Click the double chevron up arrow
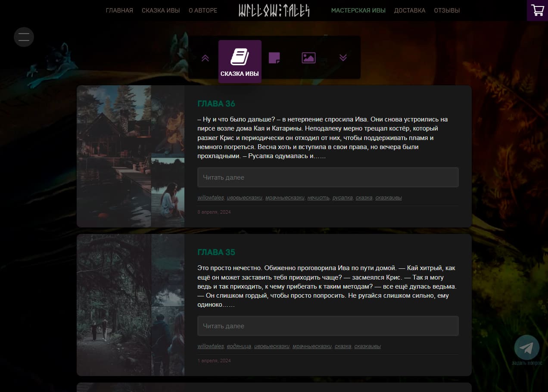The image size is (548, 392). [x=205, y=58]
